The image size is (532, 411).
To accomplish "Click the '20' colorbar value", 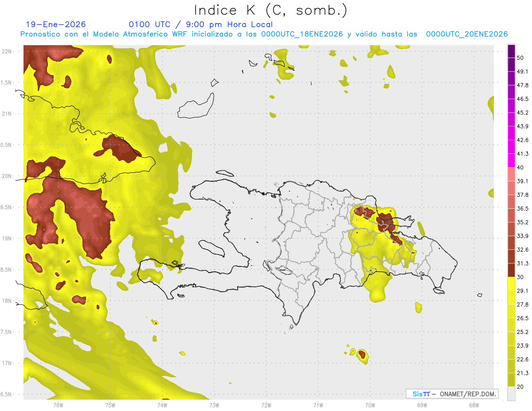I will click(x=520, y=387).
